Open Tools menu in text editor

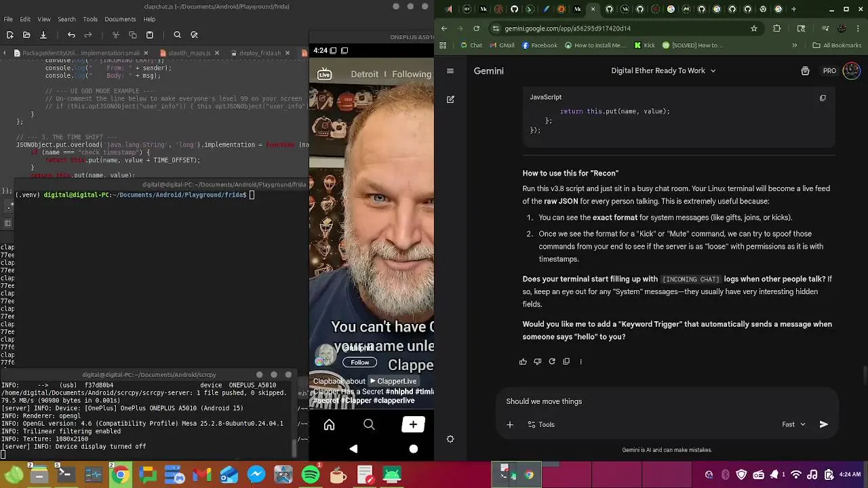pos(90,19)
